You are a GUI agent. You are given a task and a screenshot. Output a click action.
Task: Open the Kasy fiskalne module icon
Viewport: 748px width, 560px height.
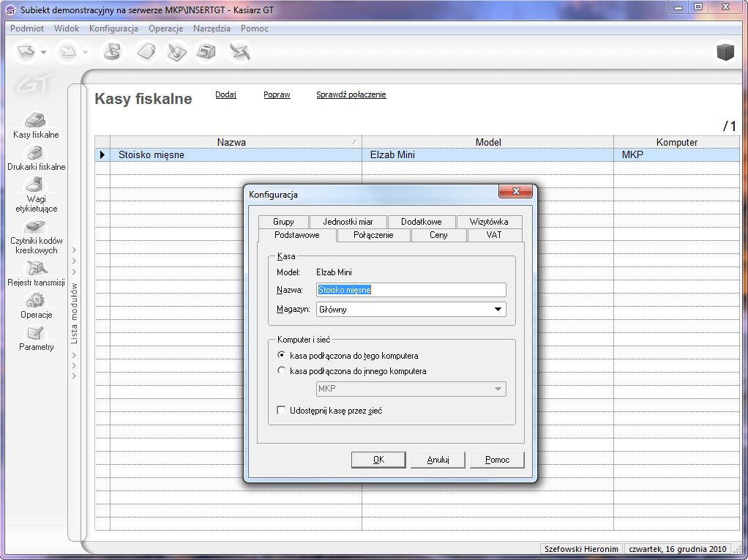coord(36,121)
